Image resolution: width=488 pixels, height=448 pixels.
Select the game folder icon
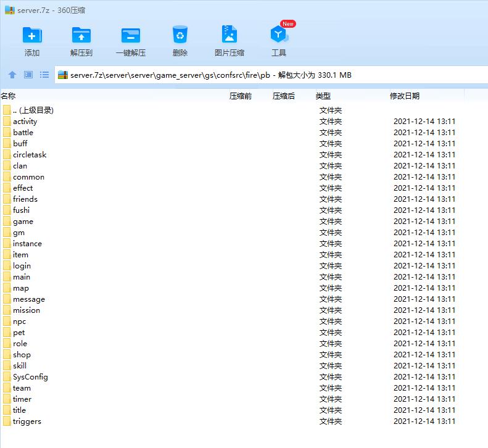tap(7, 221)
